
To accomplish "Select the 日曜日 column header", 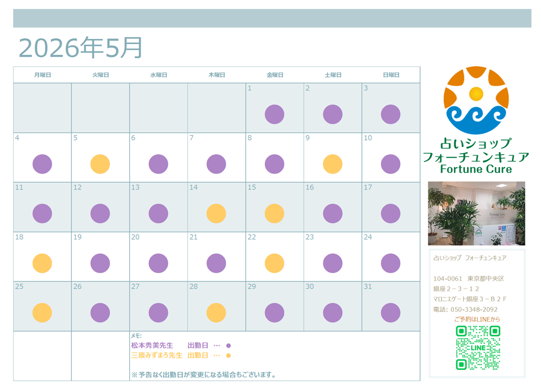I will 391,75.
